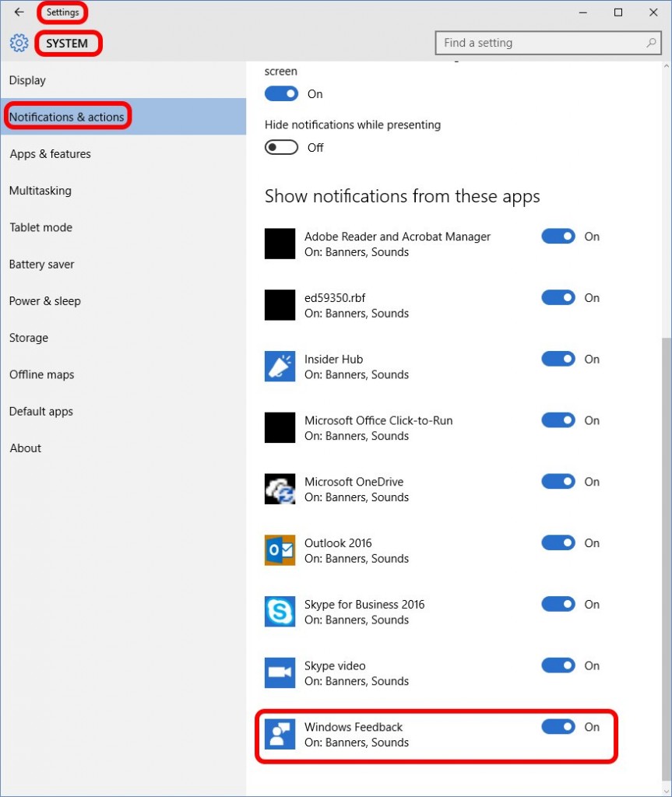Toggle off ed59350.rbf notifications
672x797 pixels.
click(x=558, y=297)
